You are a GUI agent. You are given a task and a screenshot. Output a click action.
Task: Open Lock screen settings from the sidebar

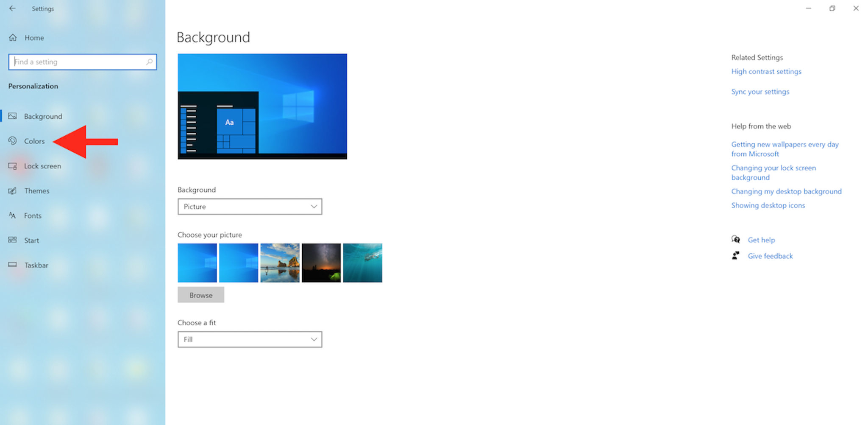click(x=13, y=166)
